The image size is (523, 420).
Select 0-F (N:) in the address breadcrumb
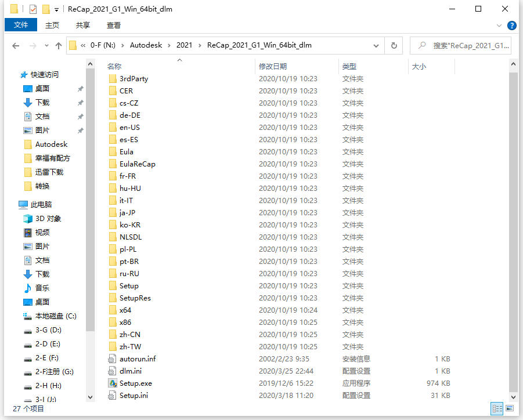[x=103, y=45]
